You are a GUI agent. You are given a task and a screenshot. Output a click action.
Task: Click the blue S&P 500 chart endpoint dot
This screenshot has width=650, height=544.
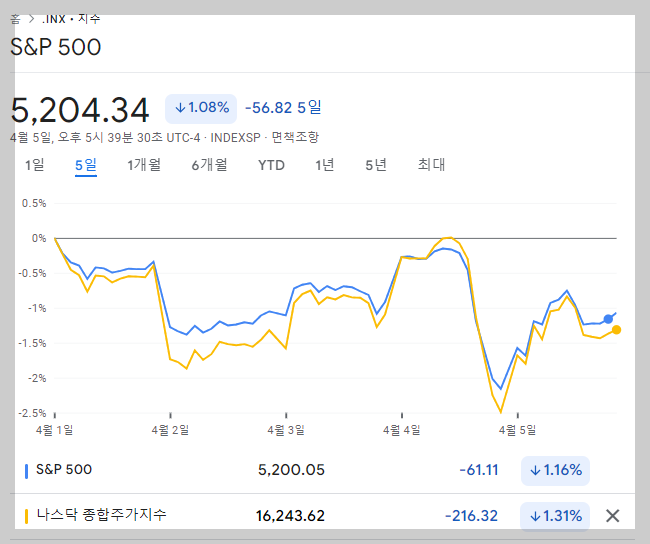608,319
